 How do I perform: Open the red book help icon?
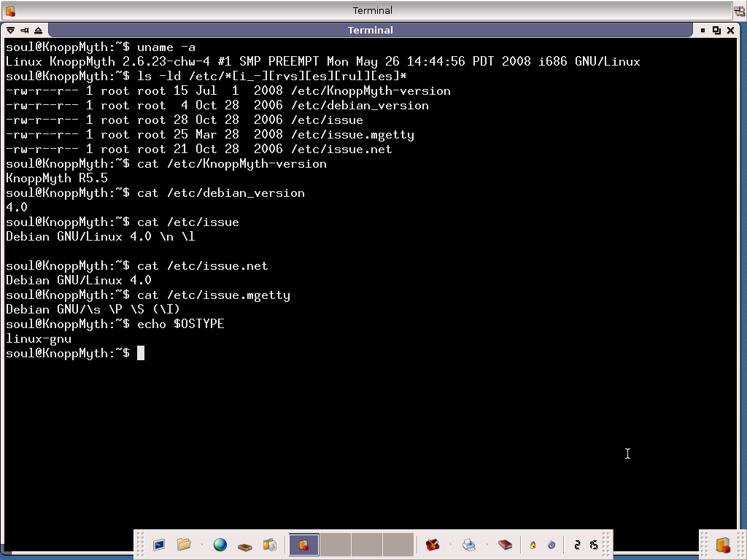click(505, 544)
